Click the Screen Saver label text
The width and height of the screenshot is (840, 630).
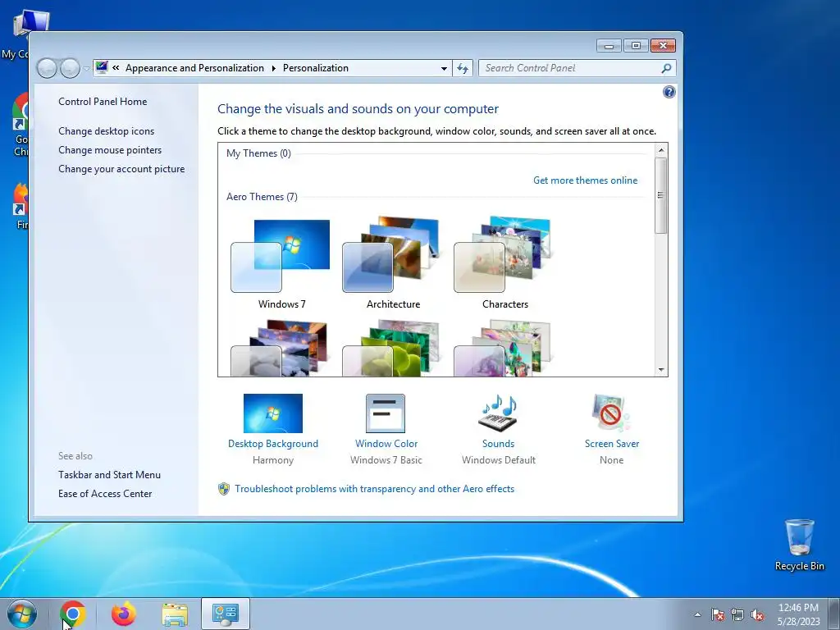[612, 444]
